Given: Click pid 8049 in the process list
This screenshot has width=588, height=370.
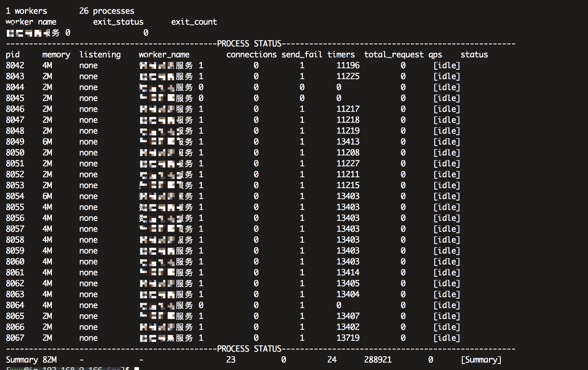Looking at the screenshot, I should pos(15,142).
